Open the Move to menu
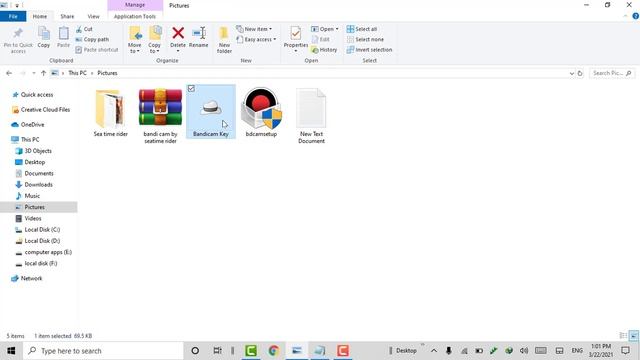The image size is (640, 360). (x=135, y=40)
